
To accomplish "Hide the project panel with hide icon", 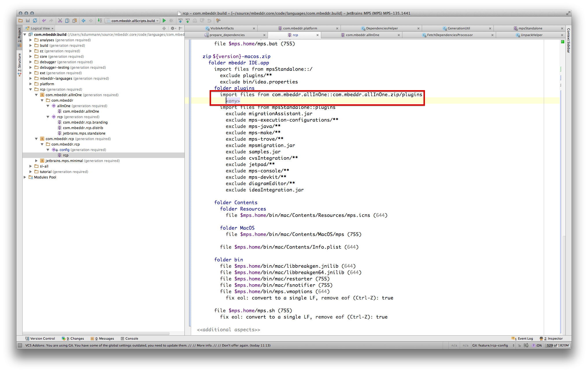I will coord(180,28).
